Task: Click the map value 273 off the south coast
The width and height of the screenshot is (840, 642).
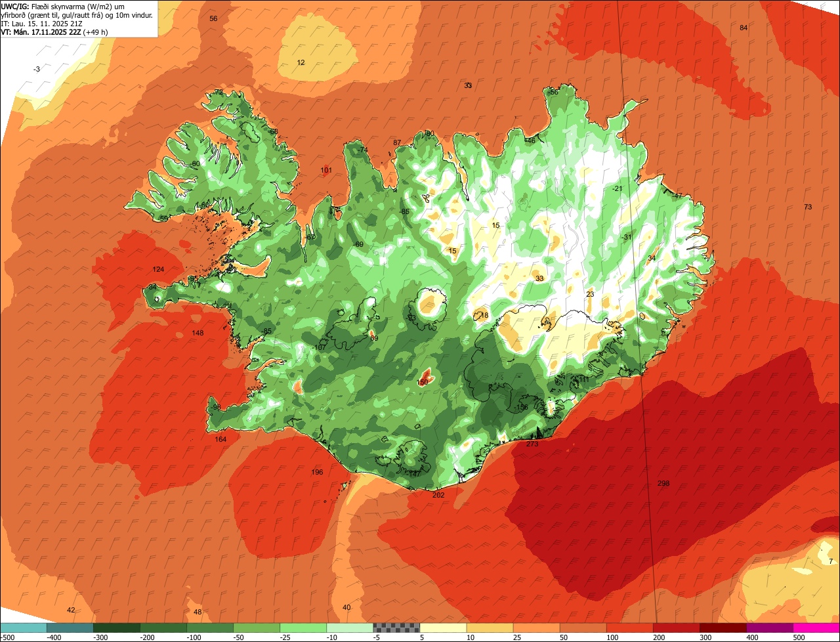Action: [x=532, y=444]
